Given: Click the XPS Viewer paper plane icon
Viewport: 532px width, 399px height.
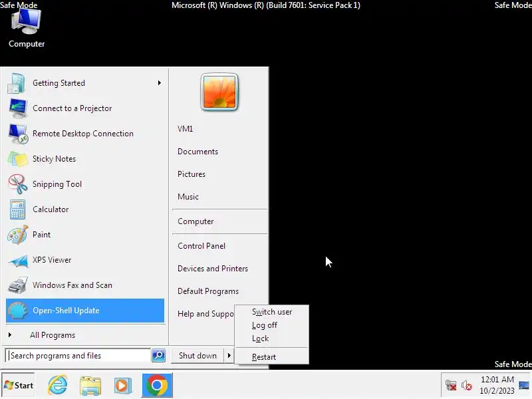Looking at the screenshot, I should (18, 260).
